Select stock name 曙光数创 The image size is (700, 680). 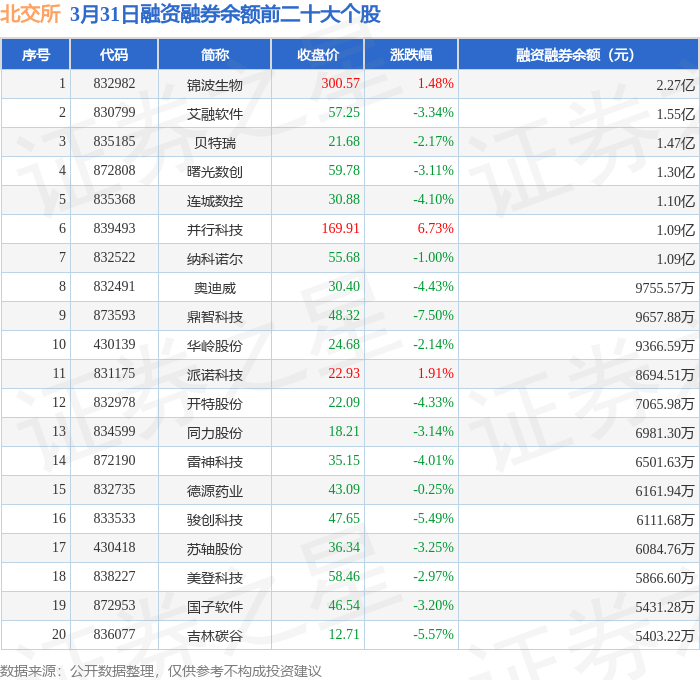click(215, 172)
